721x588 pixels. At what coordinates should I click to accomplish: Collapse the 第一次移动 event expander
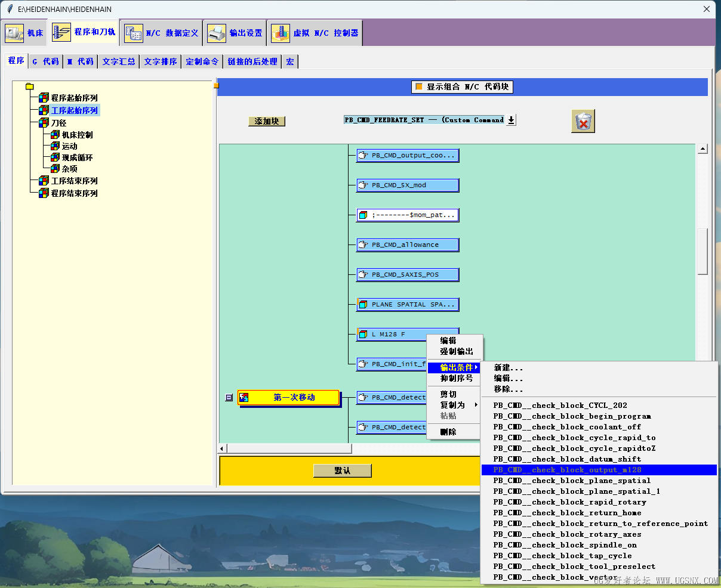pos(229,398)
